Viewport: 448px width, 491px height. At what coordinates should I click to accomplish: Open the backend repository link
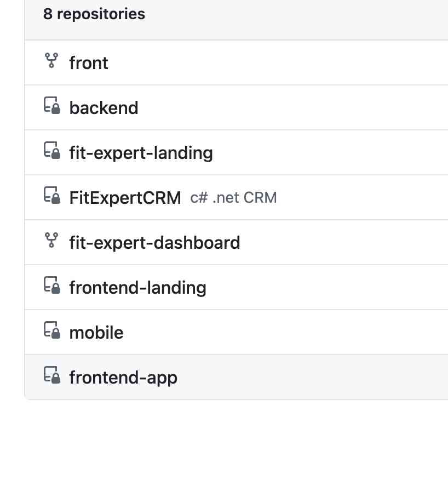click(104, 108)
